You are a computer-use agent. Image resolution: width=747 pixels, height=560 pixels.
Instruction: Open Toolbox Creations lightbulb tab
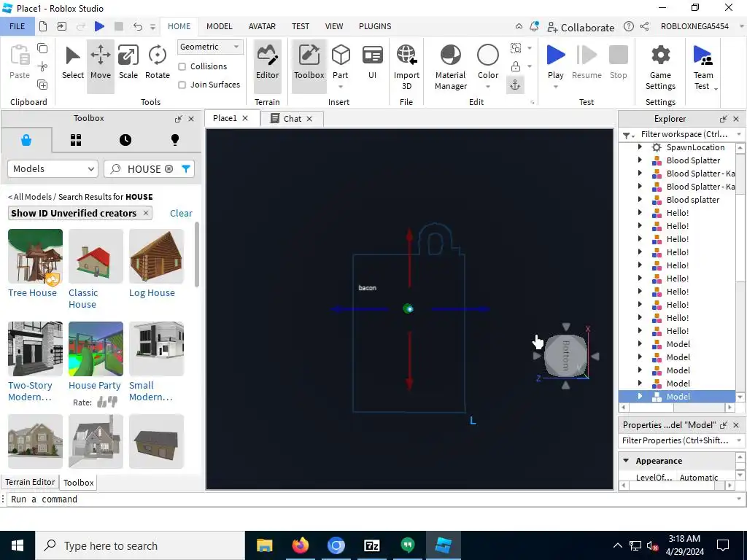pyautogui.click(x=175, y=140)
